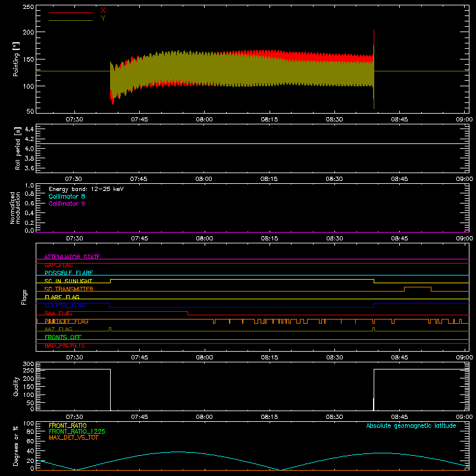This screenshot has width=476, height=476.
Task: Click the orange MAX_DET_VS_TOT legend entry
Action: pyautogui.click(x=74, y=437)
